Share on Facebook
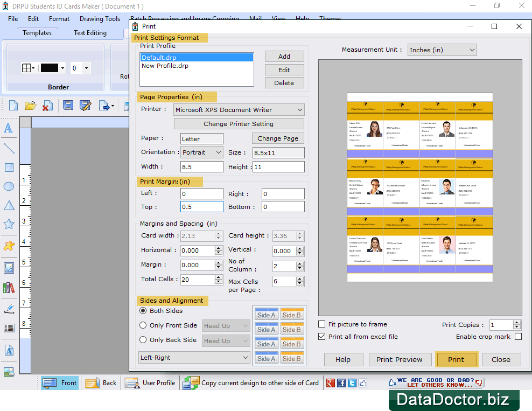The width and height of the screenshot is (532, 411). (x=341, y=383)
